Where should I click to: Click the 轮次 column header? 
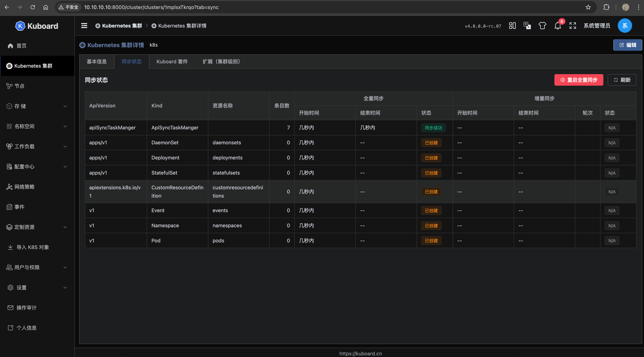(588, 113)
